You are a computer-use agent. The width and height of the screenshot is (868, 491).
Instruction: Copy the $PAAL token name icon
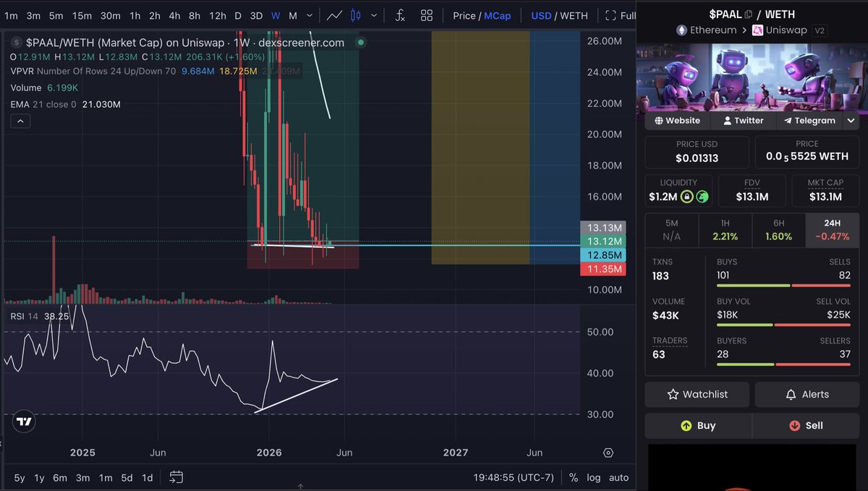(x=748, y=14)
